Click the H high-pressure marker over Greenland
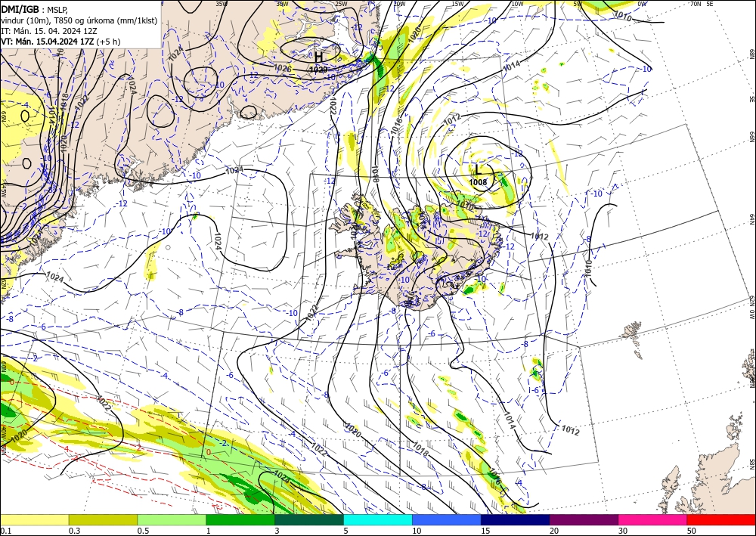 [319, 57]
